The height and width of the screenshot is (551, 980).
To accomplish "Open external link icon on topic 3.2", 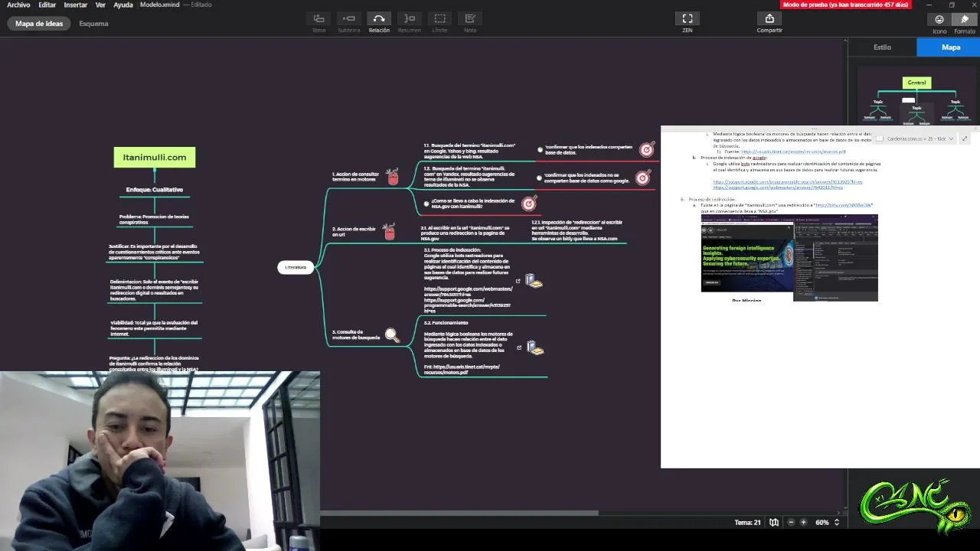I will 519,347.
